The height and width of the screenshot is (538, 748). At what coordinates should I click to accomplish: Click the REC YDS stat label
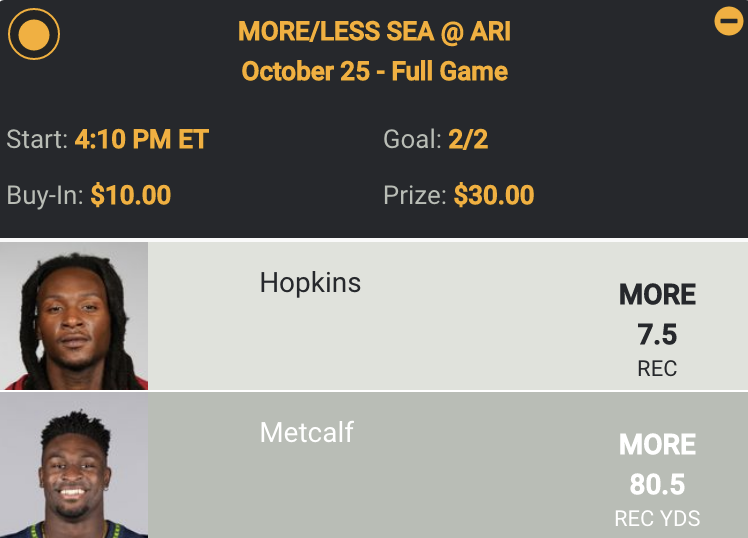(x=657, y=519)
